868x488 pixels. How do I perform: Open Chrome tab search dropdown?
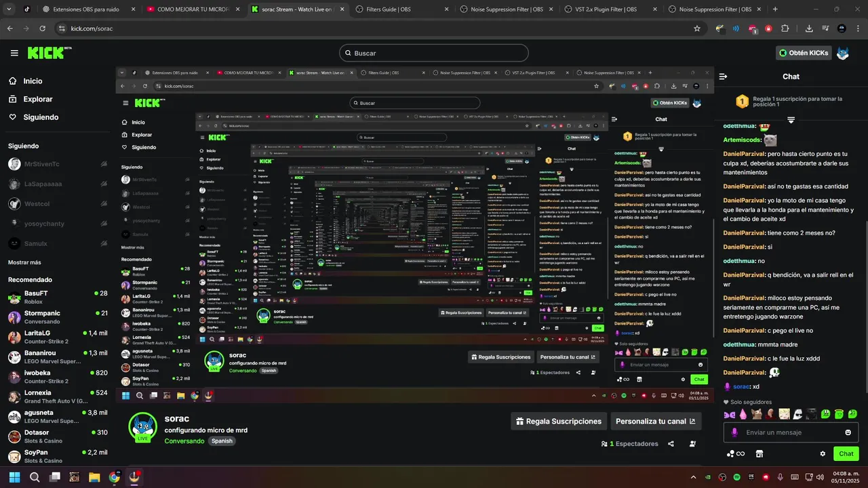(9, 9)
